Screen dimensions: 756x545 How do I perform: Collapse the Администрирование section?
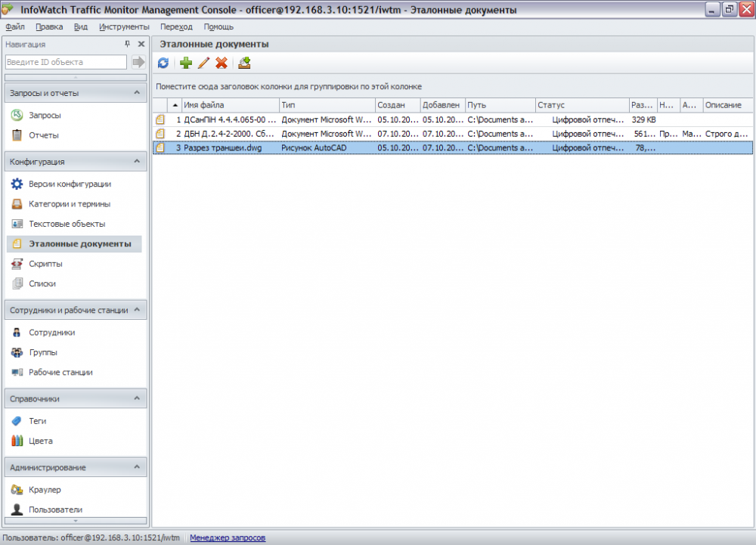pos(137,467)
